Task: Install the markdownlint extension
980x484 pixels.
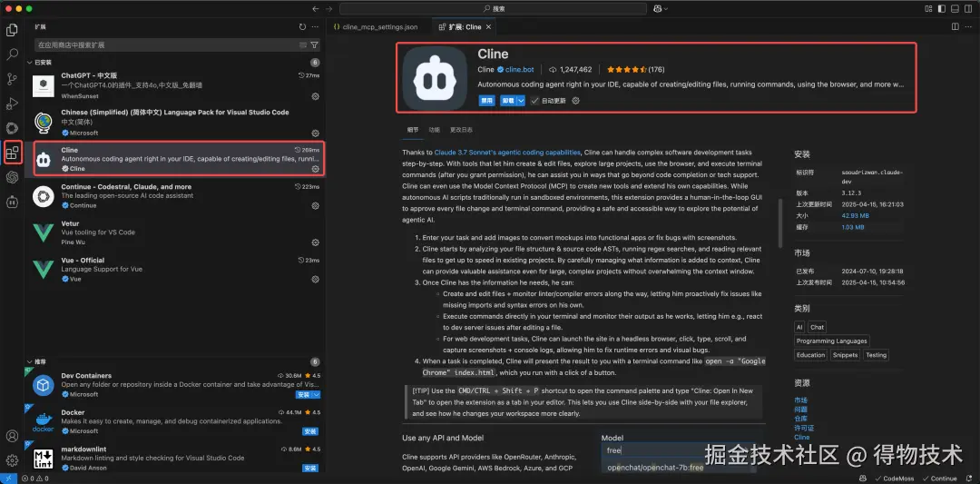Action: point(310,468)
